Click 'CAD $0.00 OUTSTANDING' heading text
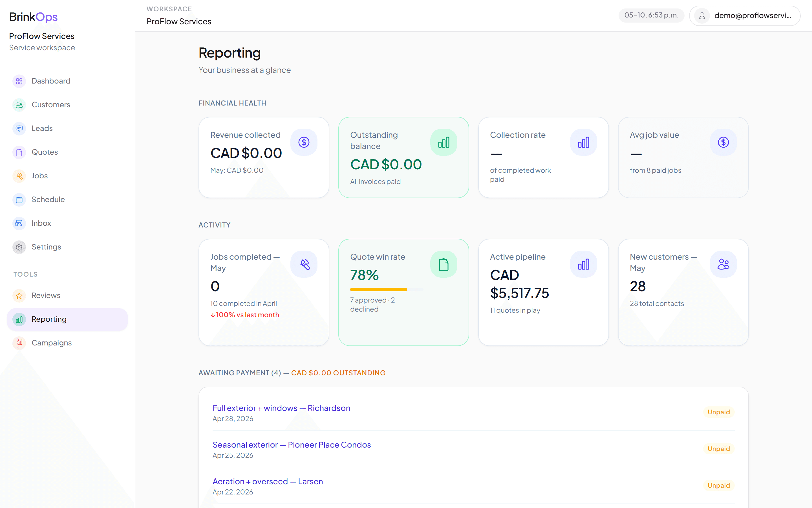The width and height of the screenshot is (812, 508). [x=338, y=373]
